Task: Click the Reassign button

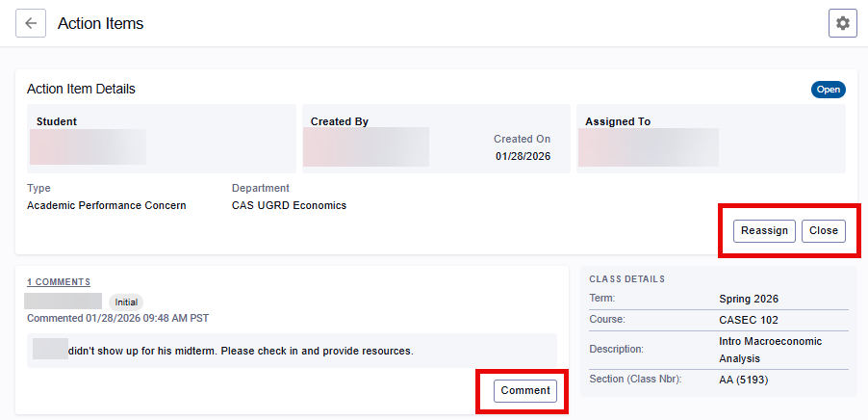Action: [x=765, y=230]
